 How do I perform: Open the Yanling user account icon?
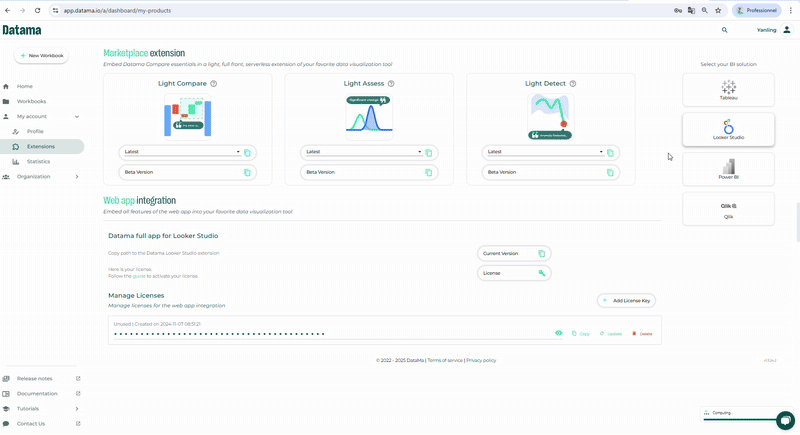(787, 30)
